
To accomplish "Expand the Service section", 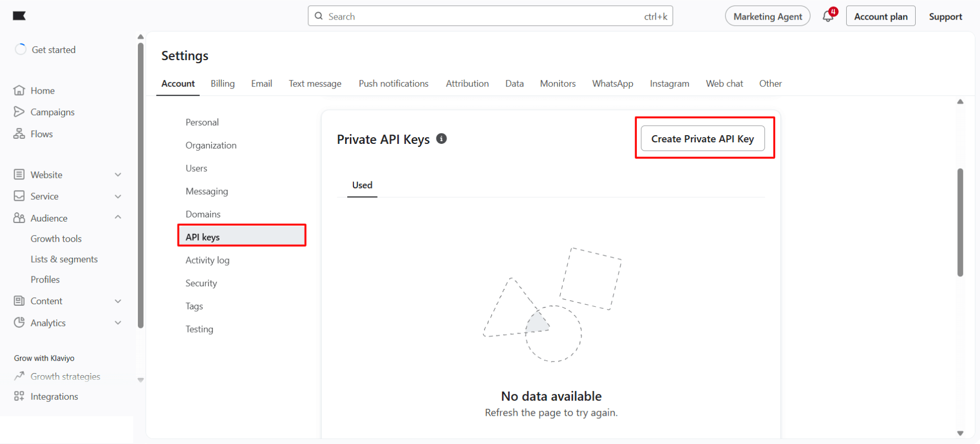I will [x=118, y=196].
